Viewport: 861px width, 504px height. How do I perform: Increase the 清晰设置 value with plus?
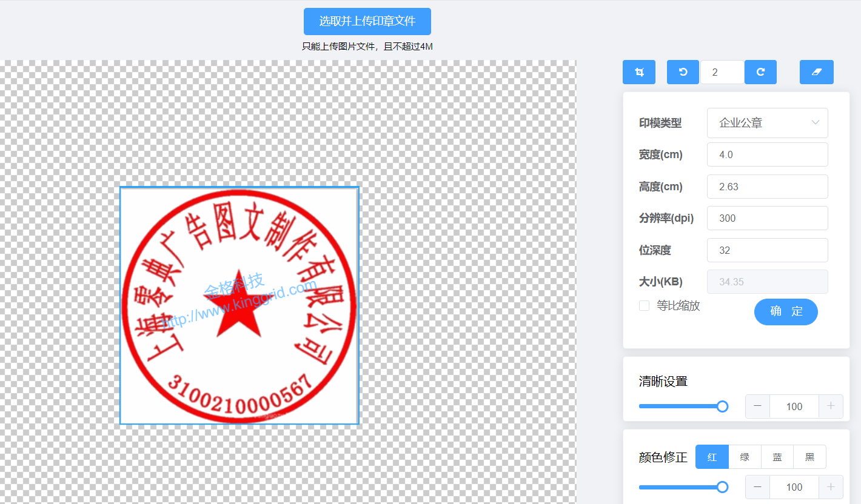[831, 406]
